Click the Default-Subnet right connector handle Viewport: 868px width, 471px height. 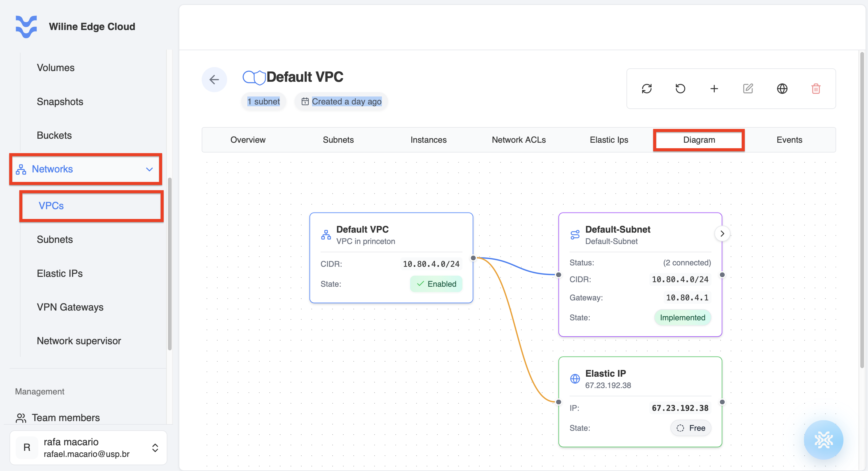(722, 275)
